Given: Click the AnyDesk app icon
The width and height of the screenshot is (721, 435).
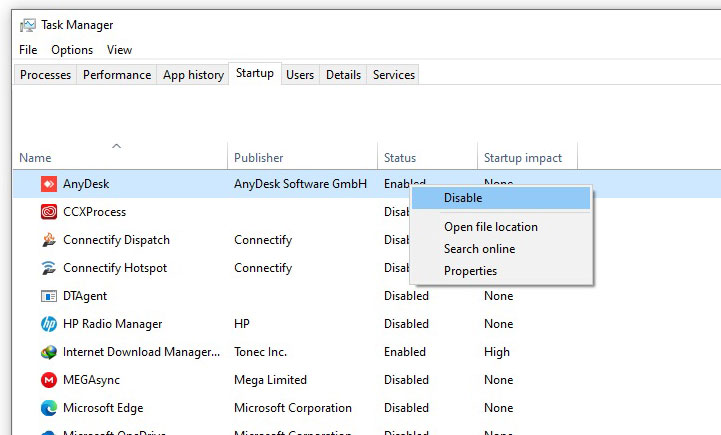Looking at the screenshot, I should point(49,184).
